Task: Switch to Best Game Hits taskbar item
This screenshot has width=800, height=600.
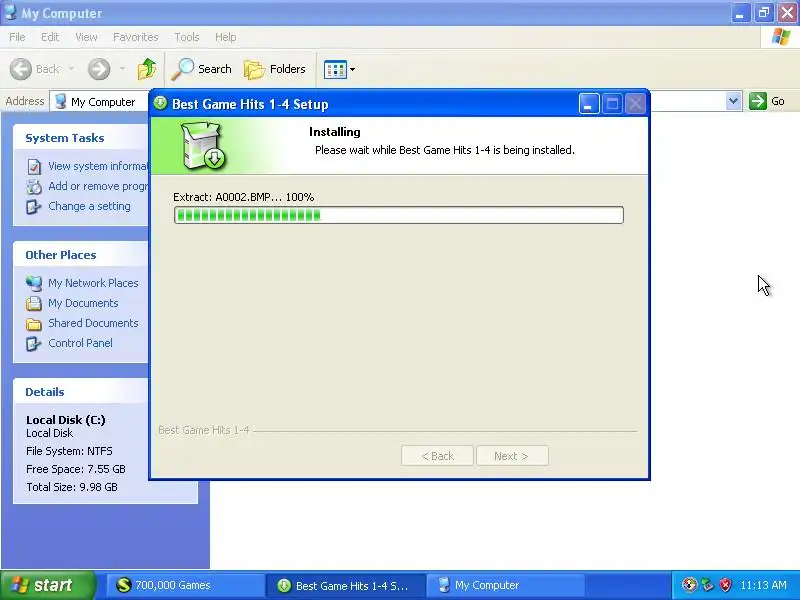Action: pos(345,585)
